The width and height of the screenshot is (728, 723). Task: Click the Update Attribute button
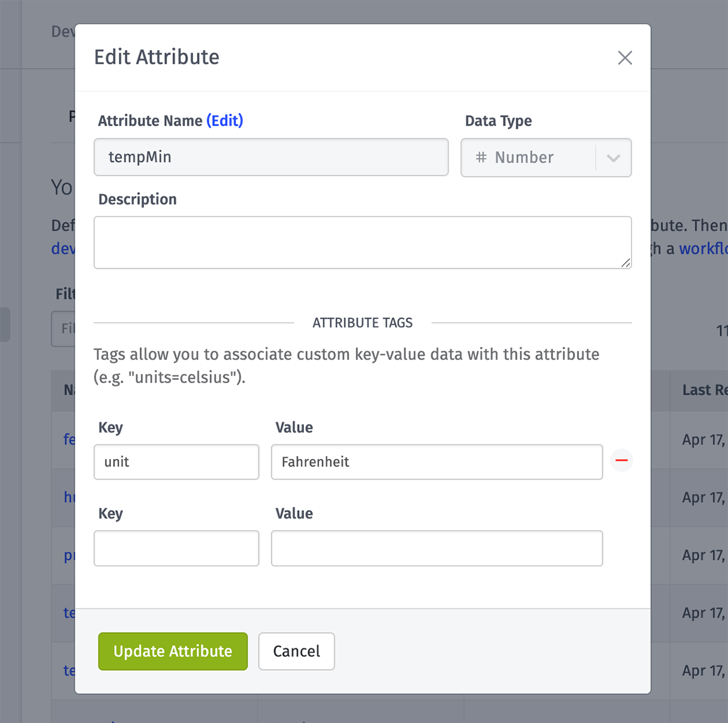point(173,651)
